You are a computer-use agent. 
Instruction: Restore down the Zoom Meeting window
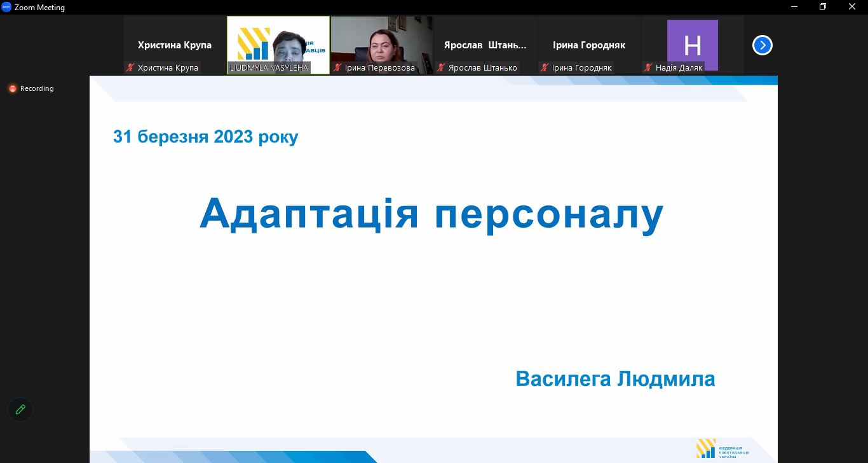pos(823,7)
